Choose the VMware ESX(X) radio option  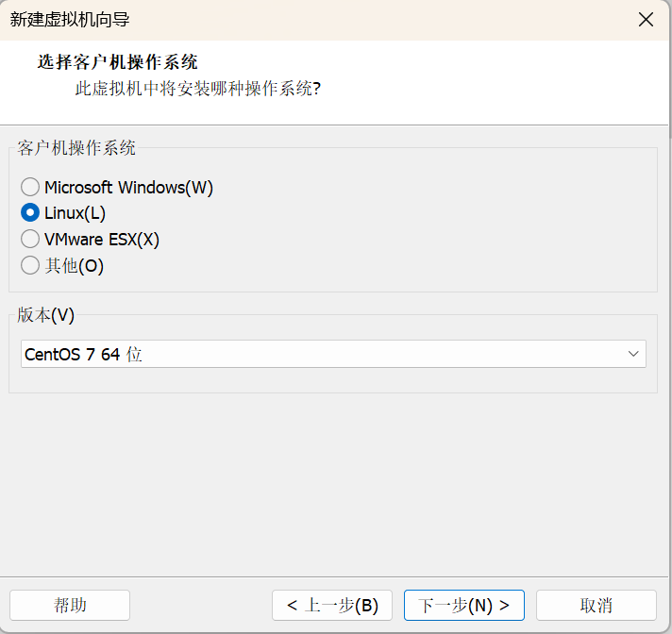click(x=30, y=239)
